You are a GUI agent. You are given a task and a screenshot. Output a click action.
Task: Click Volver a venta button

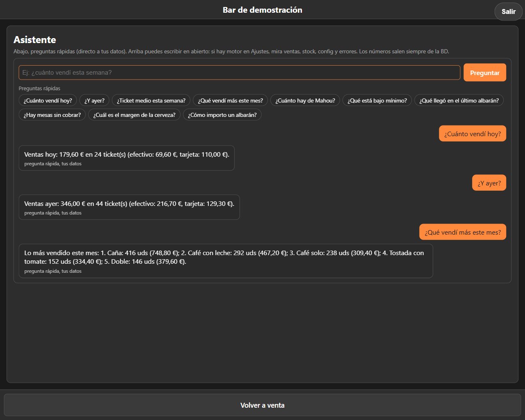[262, 405]
